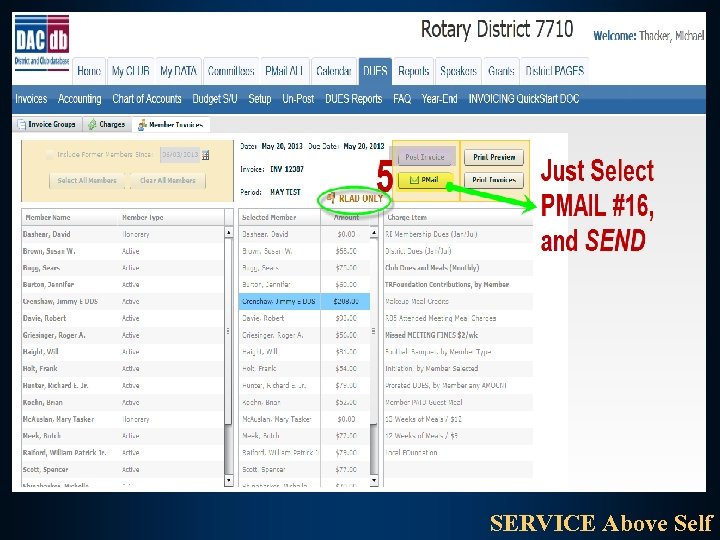Select Scott, Spencer in member list
720x540 pixels.
click(x=123, y=470)
